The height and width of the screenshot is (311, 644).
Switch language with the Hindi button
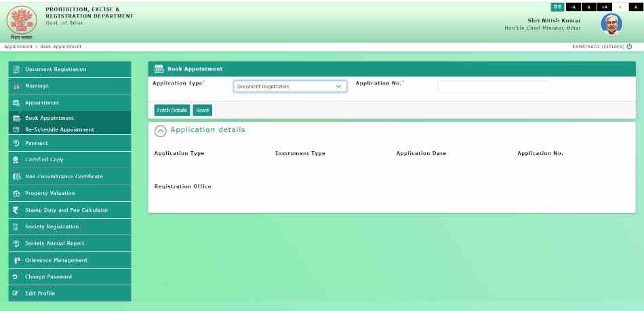coord(557,7)
